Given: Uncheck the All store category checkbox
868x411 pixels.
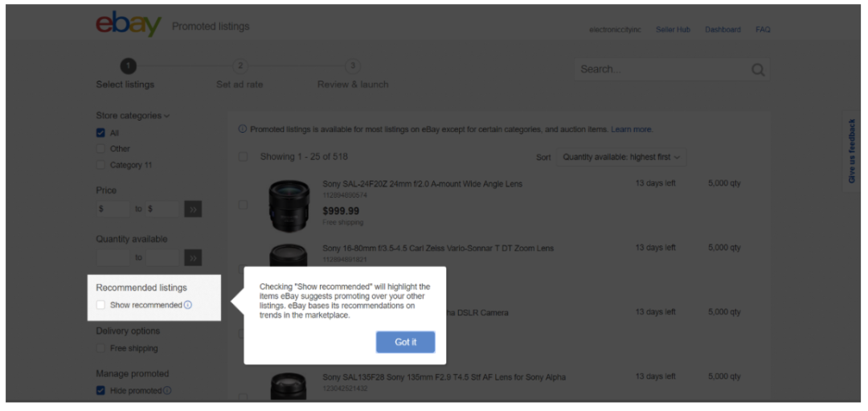Looking at the screenshot, I should pyautogui.click(x=100, y=133).
